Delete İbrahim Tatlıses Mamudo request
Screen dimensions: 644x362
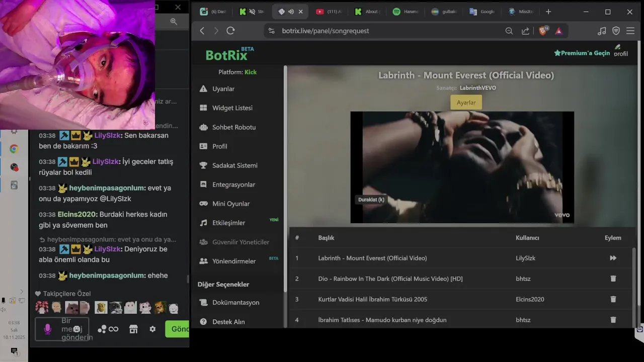click(613, 320)
